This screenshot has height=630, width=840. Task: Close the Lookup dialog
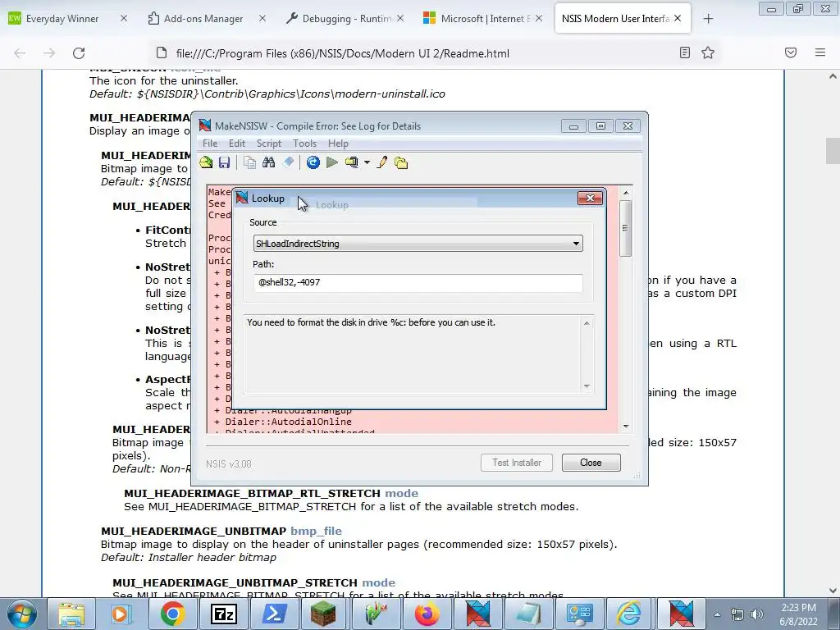(590, 199)
